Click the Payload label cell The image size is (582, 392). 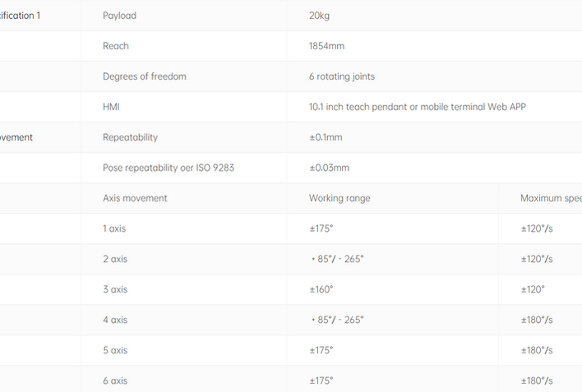(x=119, y=16)
